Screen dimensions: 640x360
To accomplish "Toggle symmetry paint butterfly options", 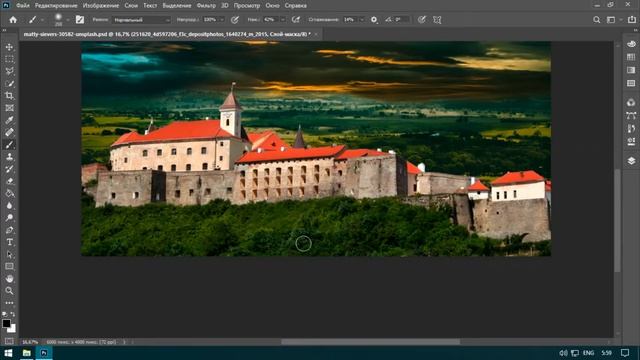I will click(437, 20).
